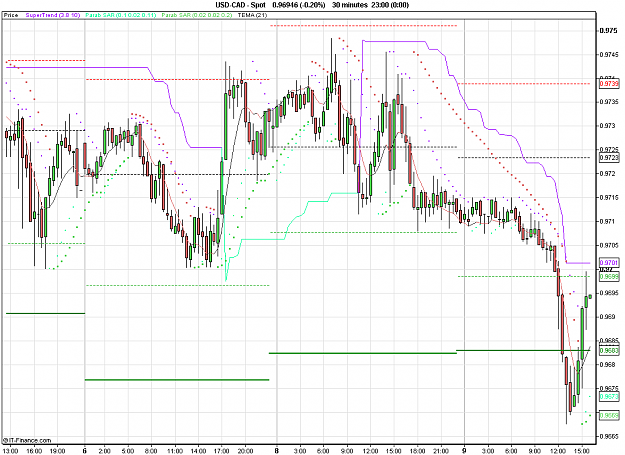Click the 16:00 time axis label

click(34, 451)
